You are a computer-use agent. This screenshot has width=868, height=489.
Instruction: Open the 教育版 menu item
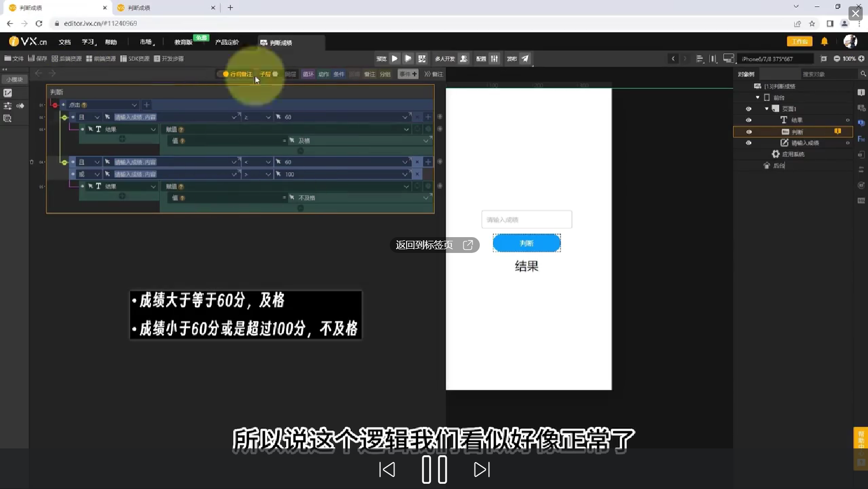tap(183, 42)
